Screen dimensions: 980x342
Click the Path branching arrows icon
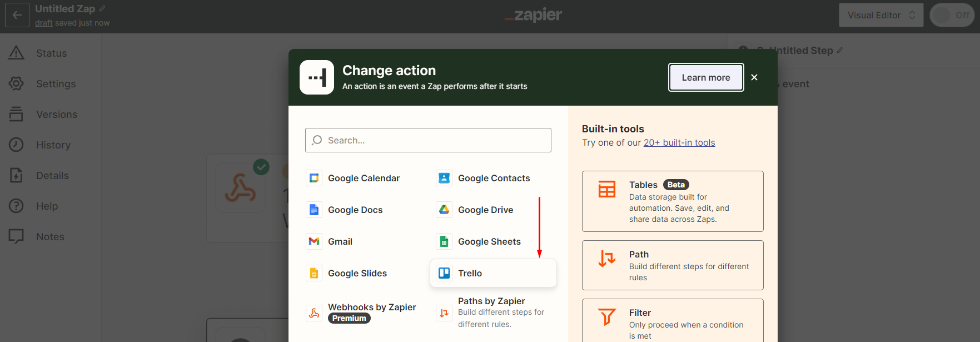[x=607, y=259]
